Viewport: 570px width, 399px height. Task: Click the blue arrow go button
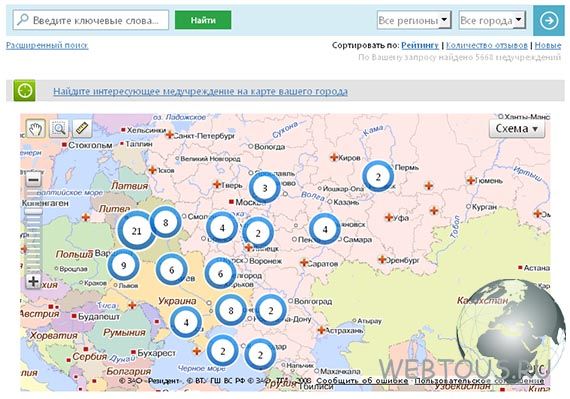(549, 20)
